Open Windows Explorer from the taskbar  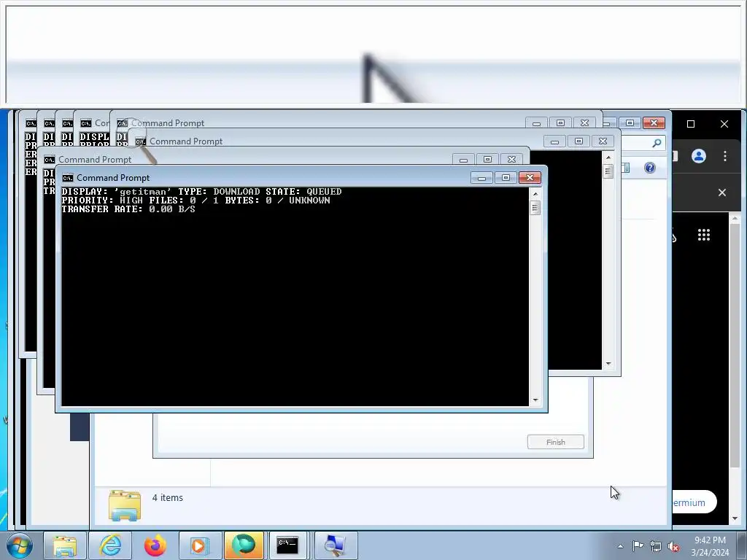(64, 545)
